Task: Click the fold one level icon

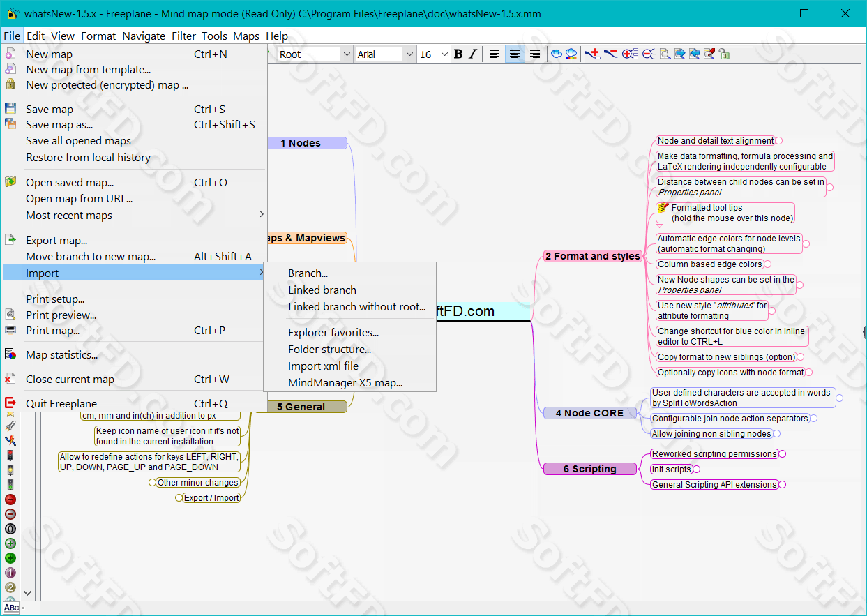Action: point(648,54)
